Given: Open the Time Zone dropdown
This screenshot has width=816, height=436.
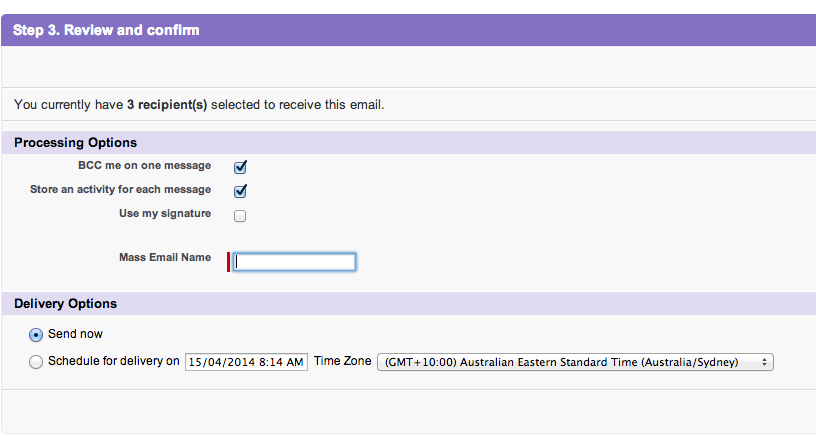Looking at the screenshot, I should (x=574, y=362).
